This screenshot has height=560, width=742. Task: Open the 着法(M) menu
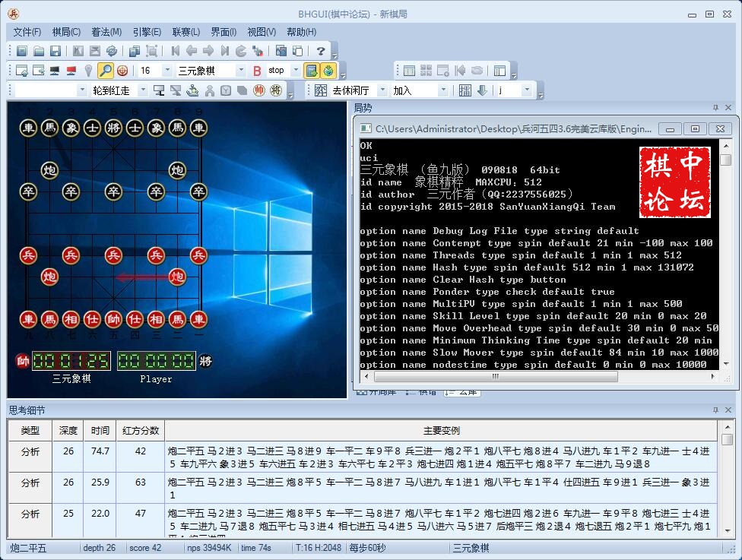[106, 32]
